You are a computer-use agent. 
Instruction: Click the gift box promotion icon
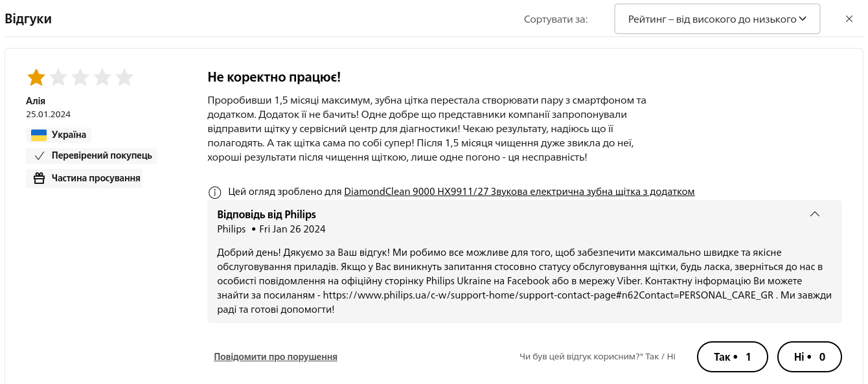coord(39,178)
